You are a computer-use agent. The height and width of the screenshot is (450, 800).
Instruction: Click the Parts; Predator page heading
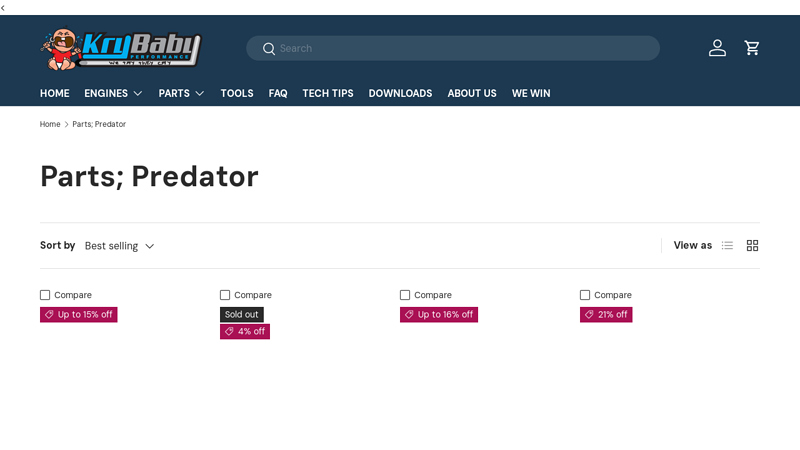[149, 177]
